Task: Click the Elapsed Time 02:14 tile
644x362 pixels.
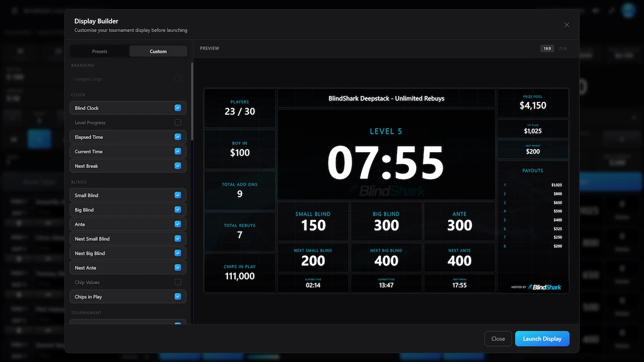Action: 313,283
